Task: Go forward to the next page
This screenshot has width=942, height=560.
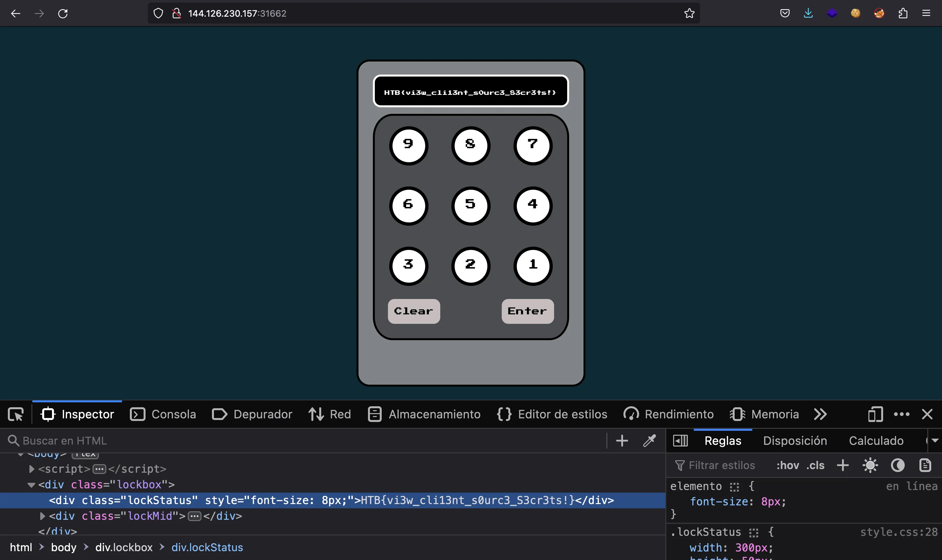Action: tap(39, 14)
